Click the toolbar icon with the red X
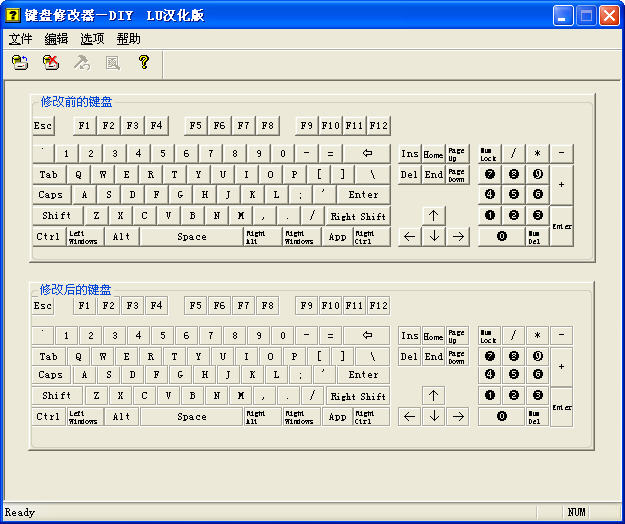Viewport: 625px width, 524px height. click(x=51, y=63)
